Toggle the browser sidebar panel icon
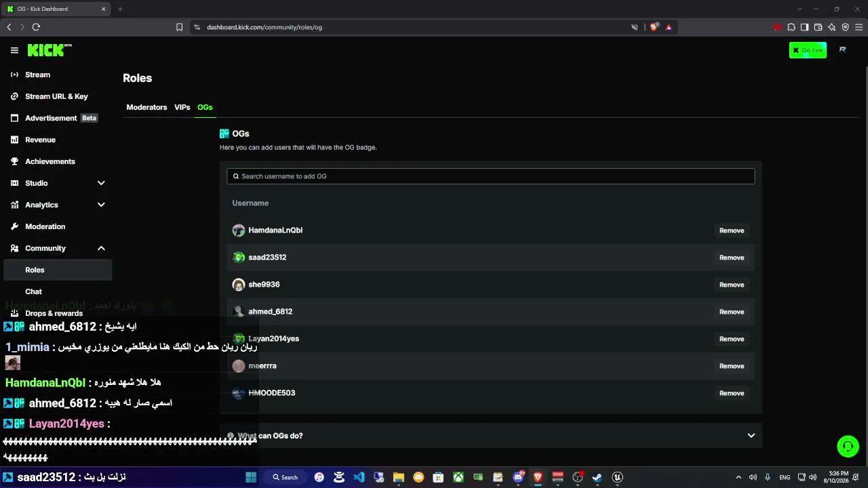Image resolution: width=868 pixels, height=488 pixels. [x=804, y=27]
